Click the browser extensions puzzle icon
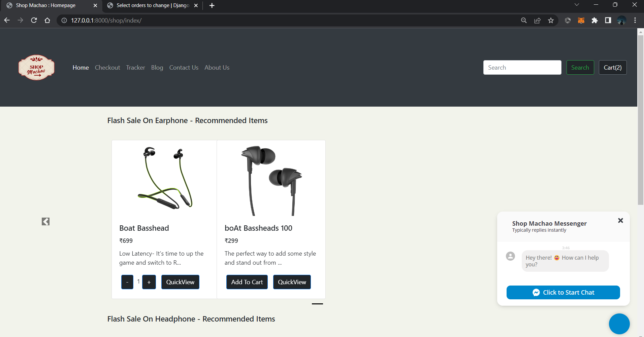644x337 pixels. pyautogui.click(x=595, y=20)
